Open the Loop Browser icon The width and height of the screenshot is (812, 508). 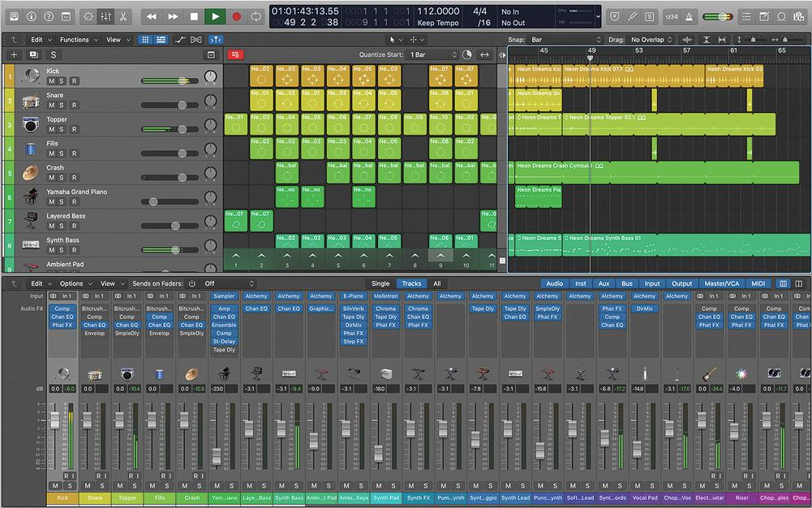[781, 16]
